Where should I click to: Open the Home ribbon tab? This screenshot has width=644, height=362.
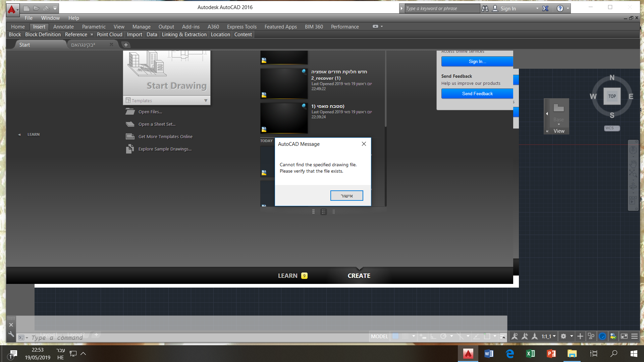click(18, 27)
